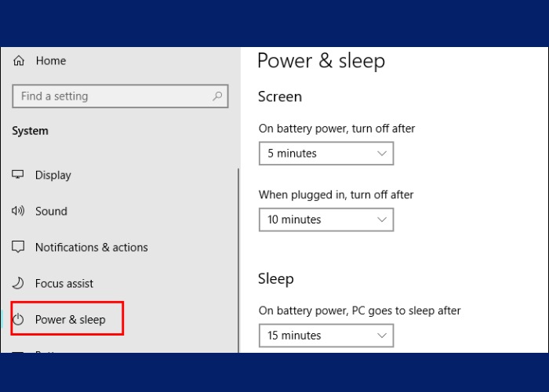Click the Notifications speech bubble icon

click(x=18, y=247)
